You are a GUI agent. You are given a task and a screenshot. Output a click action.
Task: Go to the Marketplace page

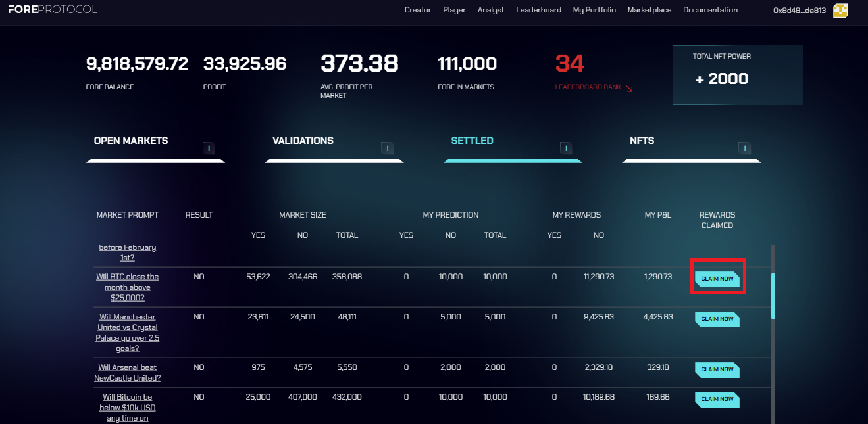tap(649, 10)
